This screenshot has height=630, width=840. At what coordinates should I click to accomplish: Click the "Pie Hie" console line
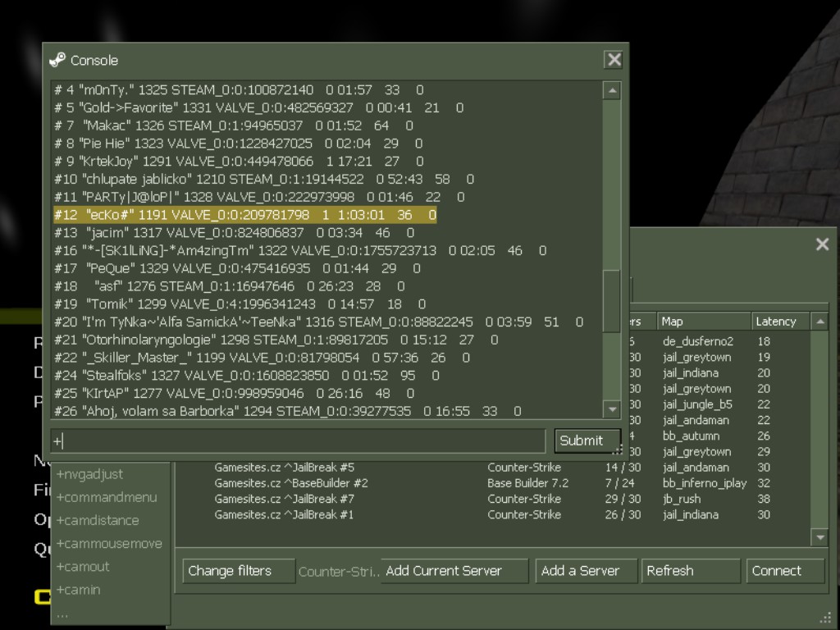(239, 144)
